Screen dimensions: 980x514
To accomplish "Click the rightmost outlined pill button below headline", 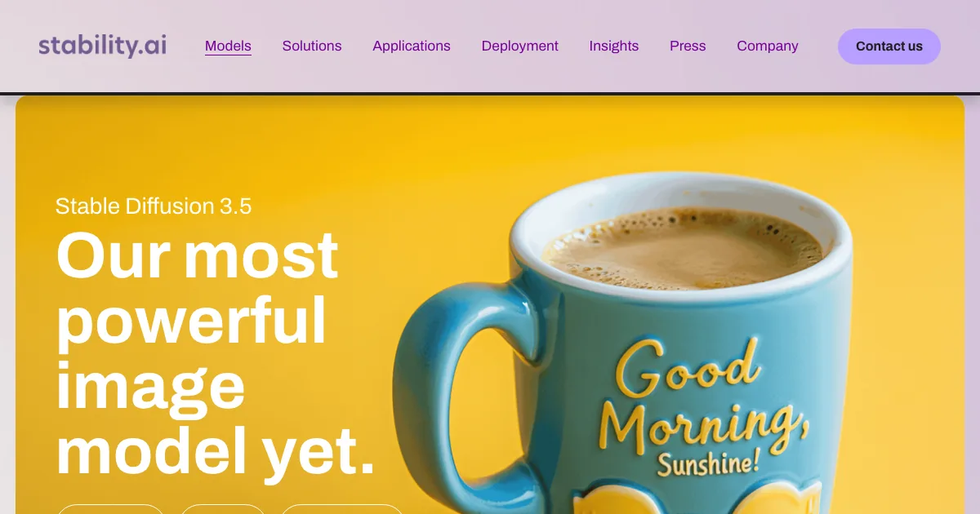I will [342, 509].
